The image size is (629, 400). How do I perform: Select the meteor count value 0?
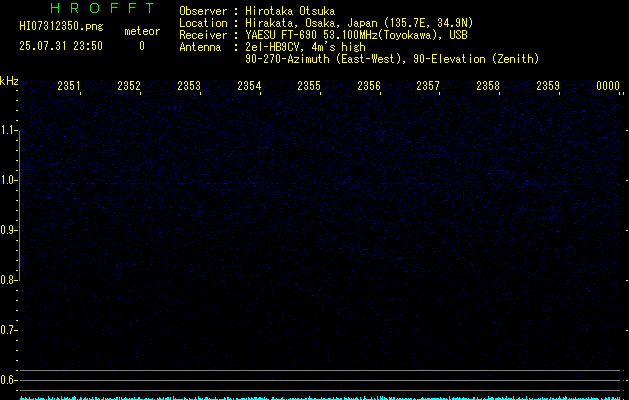[141, 46]
